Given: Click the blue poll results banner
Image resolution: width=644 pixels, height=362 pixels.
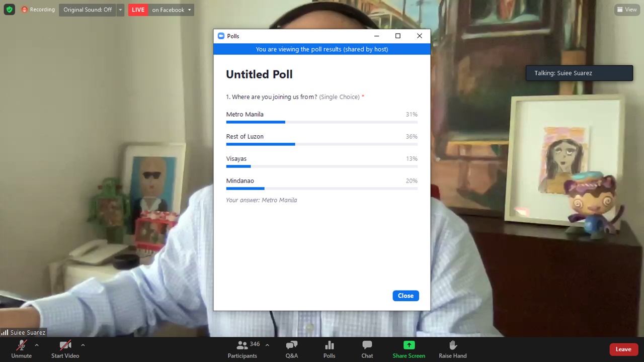Looking at the screenshot, I should click(x=322, y=49).
